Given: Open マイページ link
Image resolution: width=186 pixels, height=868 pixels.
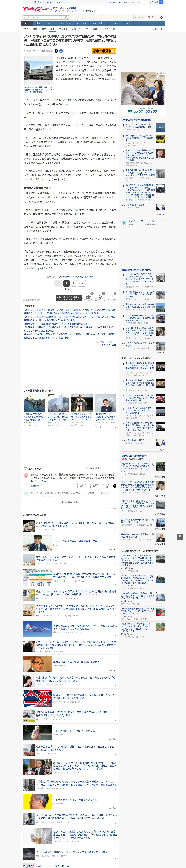Looking at the screenshot, I should click(139, 17).
